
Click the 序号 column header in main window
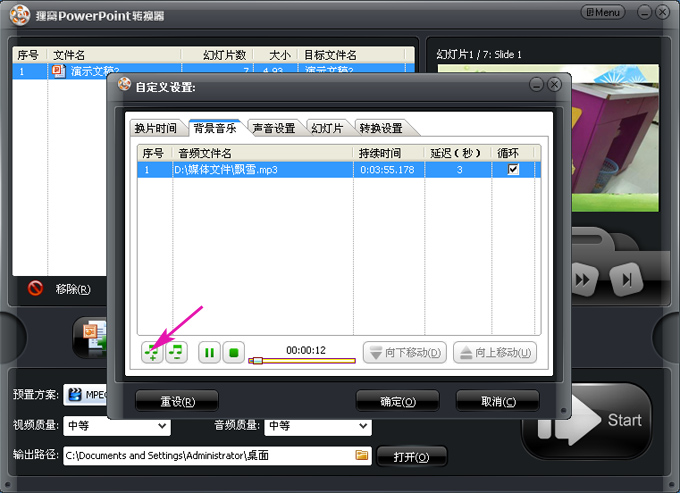coord(29,55)
